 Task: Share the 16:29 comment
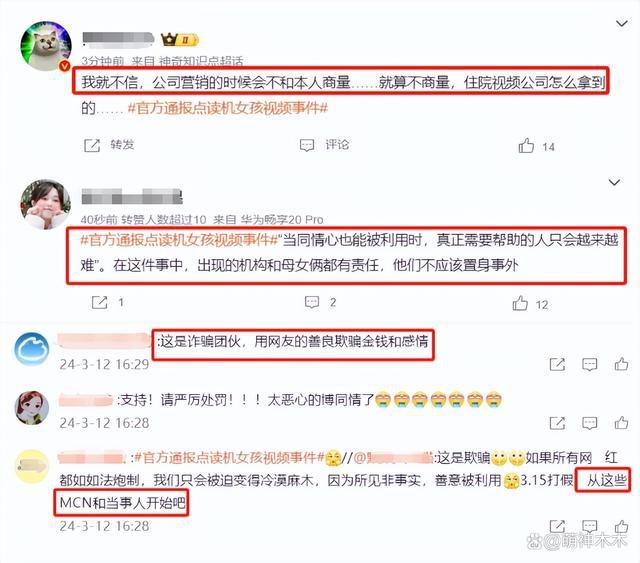(557, 364)
